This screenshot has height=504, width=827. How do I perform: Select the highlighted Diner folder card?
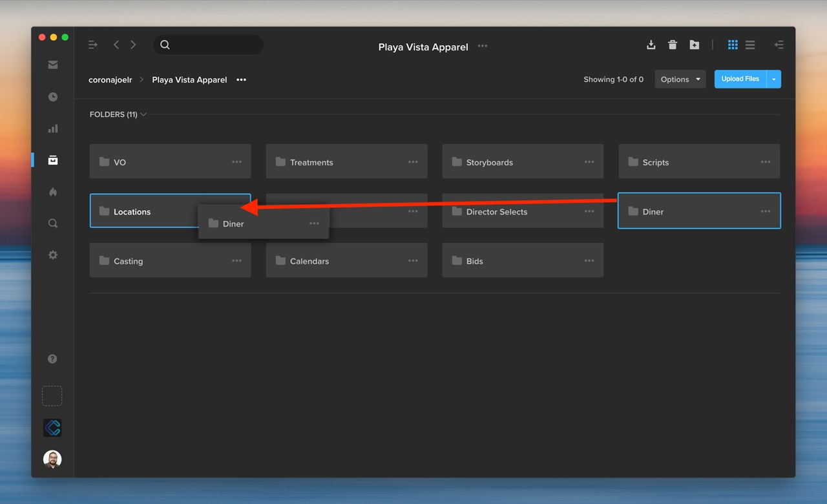pos(699,211)
